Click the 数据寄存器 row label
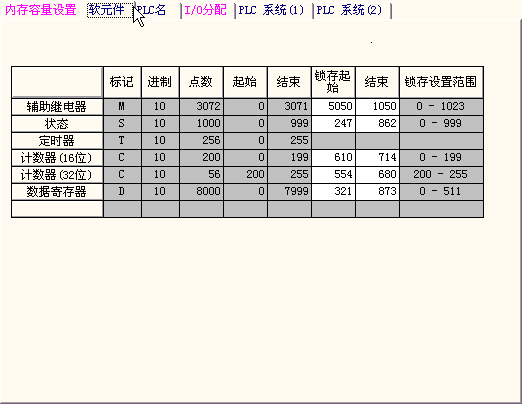This screenshot has width=522, height=404. point(57,192)
